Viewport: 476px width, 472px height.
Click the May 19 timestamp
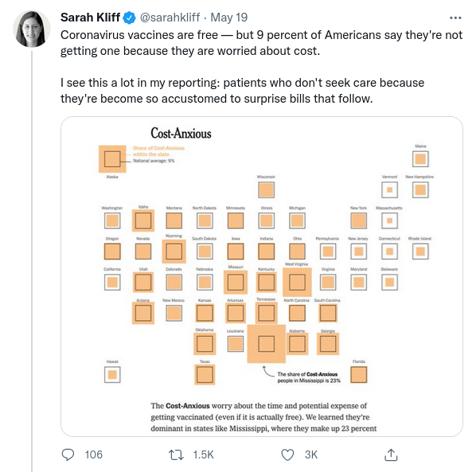[229, 18]
